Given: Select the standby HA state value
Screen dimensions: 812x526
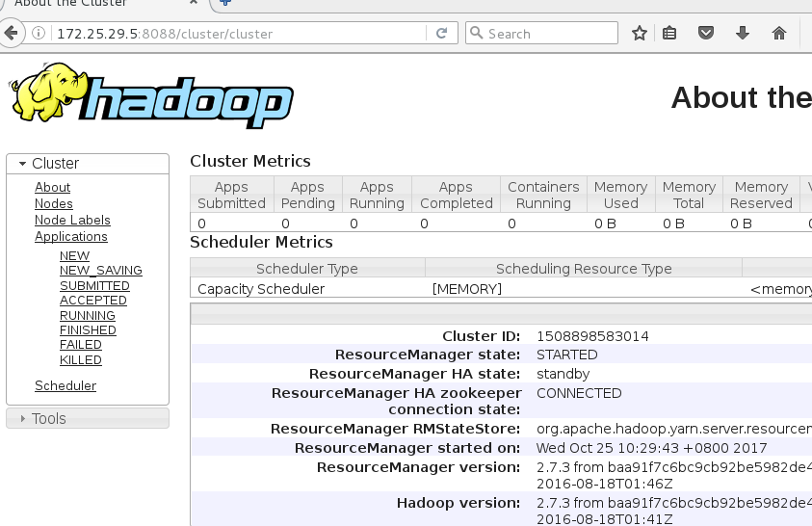Looking at the screenshot, I should (563, 374).
